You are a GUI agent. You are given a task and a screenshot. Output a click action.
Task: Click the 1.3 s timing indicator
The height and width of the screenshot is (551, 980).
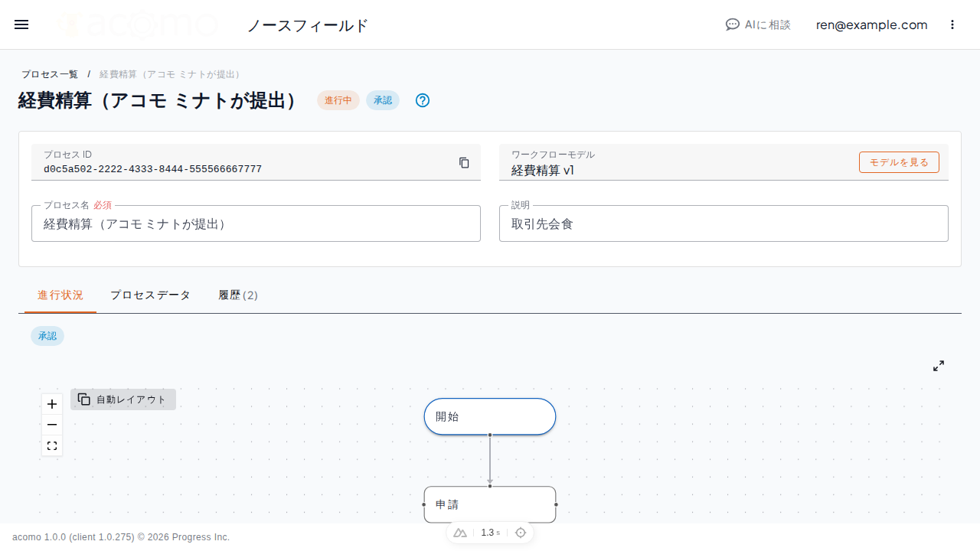pos(490,533)
